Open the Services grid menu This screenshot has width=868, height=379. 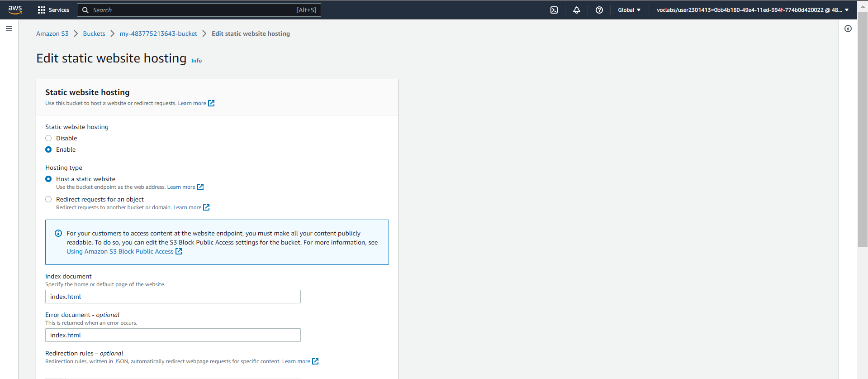pos(42,10)
